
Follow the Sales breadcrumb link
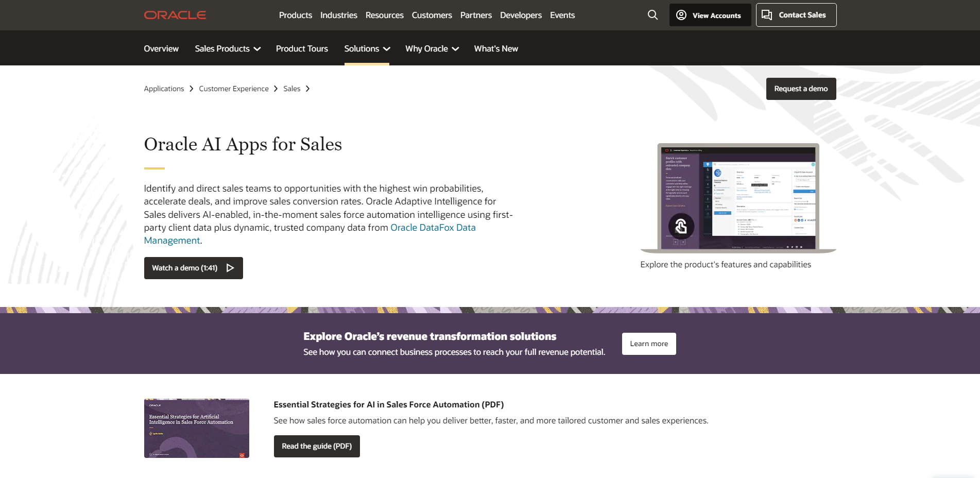[291, 89]
